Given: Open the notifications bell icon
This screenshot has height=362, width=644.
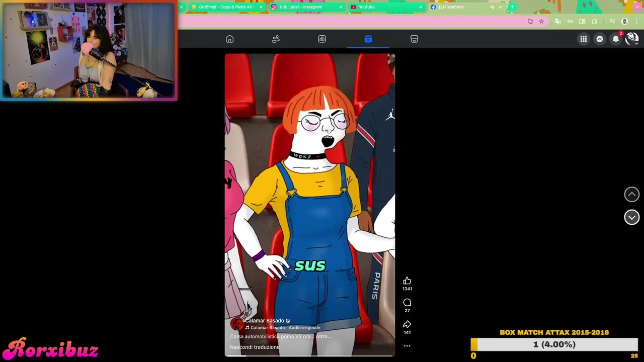Looking at the screenshot, I should [x=616, y=39].
